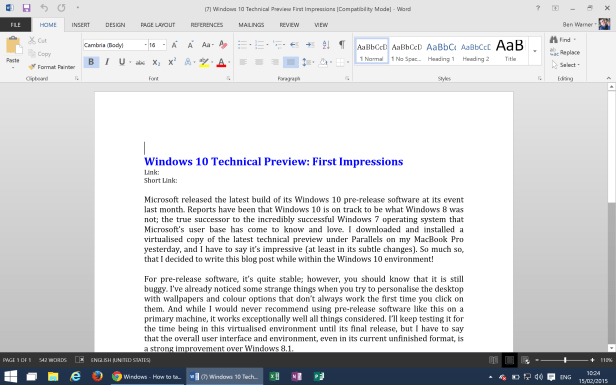Viewport: 616px width, 385px height.
Task: Toggle Italic formatting
Action: pyautogui.click(x=107, y=62)
